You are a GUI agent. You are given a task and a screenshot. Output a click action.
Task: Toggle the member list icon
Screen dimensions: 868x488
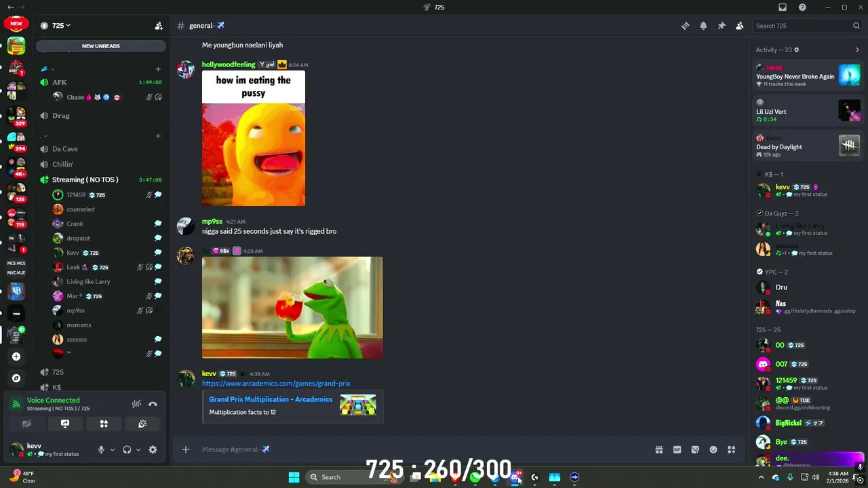click(739, 26)
